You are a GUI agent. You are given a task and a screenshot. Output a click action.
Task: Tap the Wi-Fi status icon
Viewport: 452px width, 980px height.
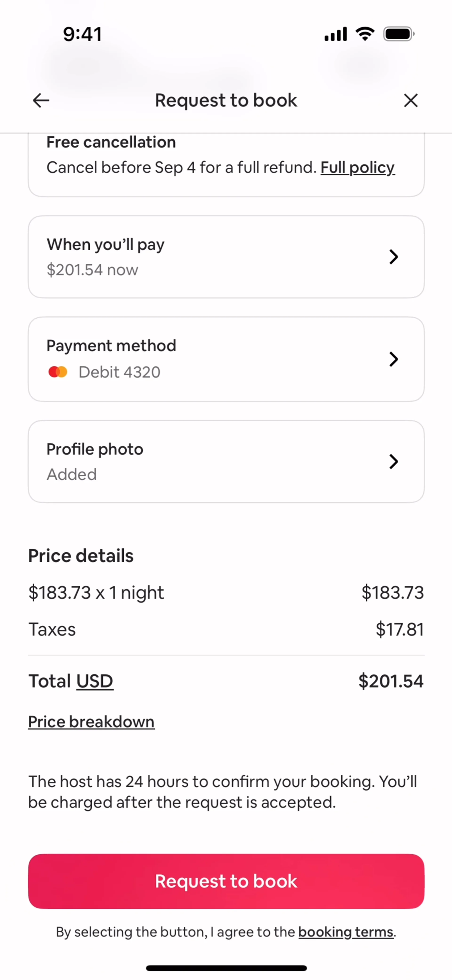(365, 34)
